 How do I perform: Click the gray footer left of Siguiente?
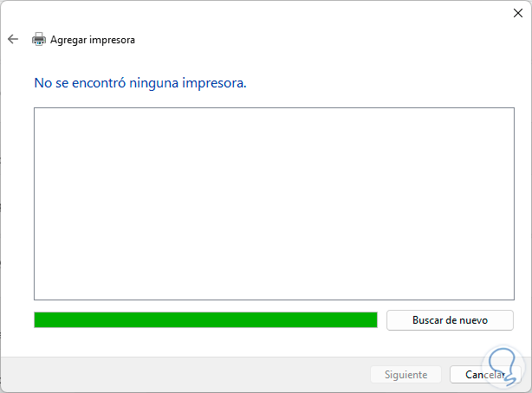185,375
